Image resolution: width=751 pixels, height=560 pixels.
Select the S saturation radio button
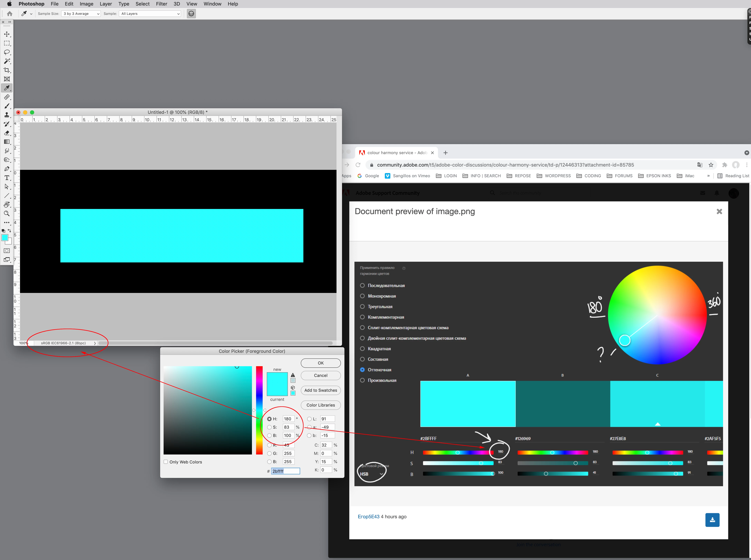coord(269,427)
